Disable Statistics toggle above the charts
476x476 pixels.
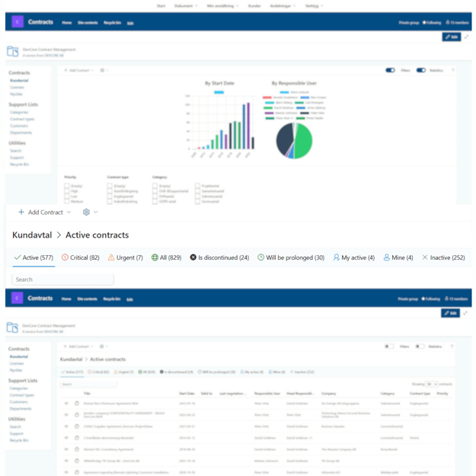click(x=420, y=70)
